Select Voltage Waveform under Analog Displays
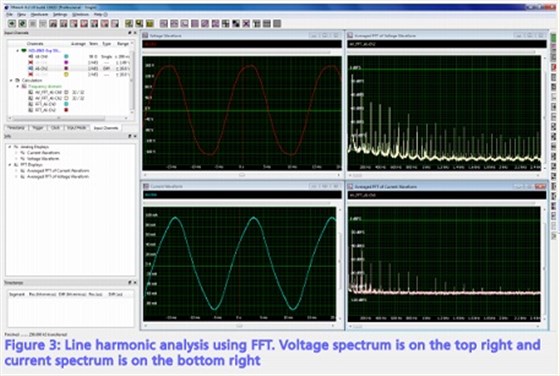Viewport: 560px width, 376px height. tap(43, 159)
